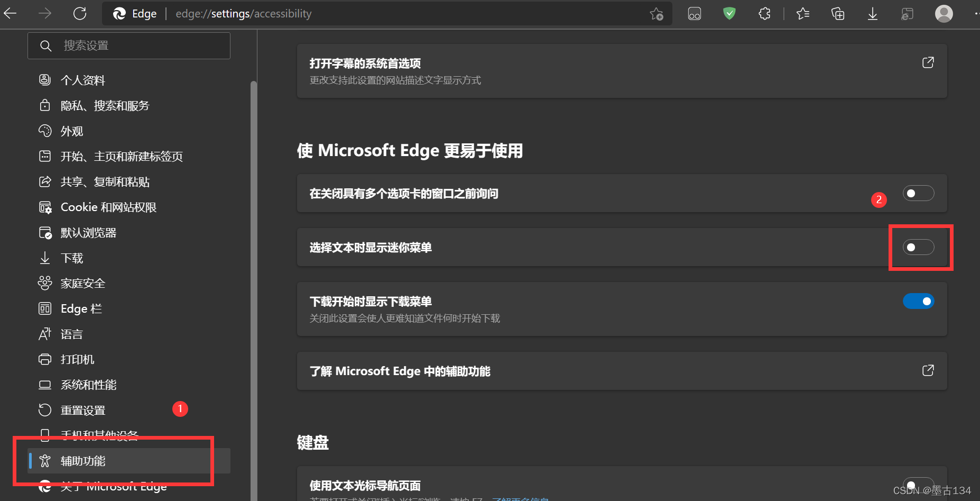Click the magnifier icon in the settings search box
Screen dimensions: 980x501
(x=46, y=45)
